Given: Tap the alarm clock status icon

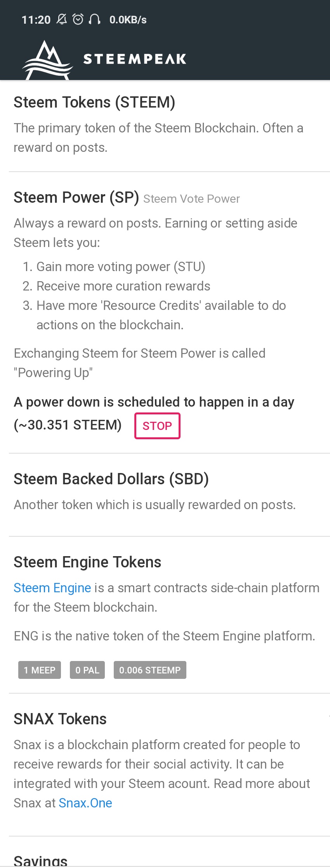Looking at the screenshot, I should 78,19.
